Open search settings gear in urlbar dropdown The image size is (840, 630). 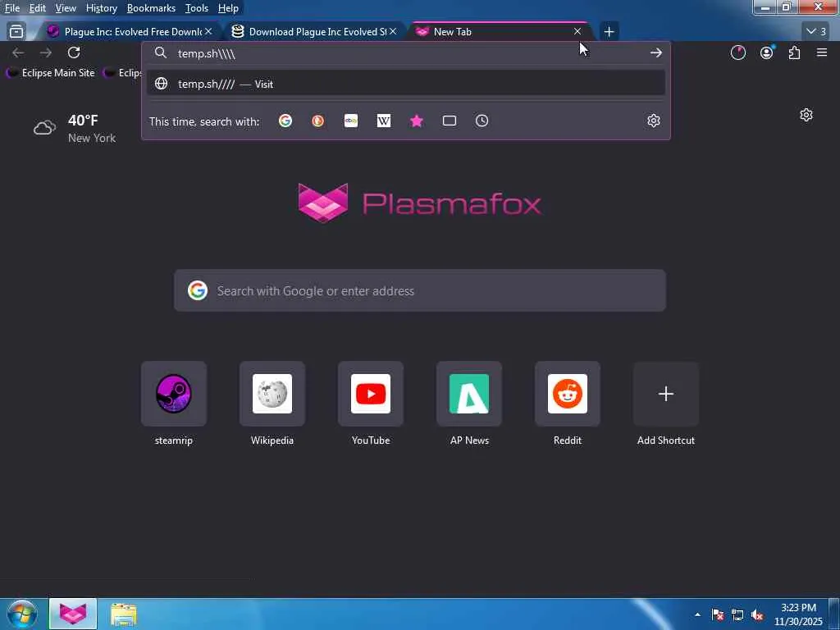pos(653,121)
